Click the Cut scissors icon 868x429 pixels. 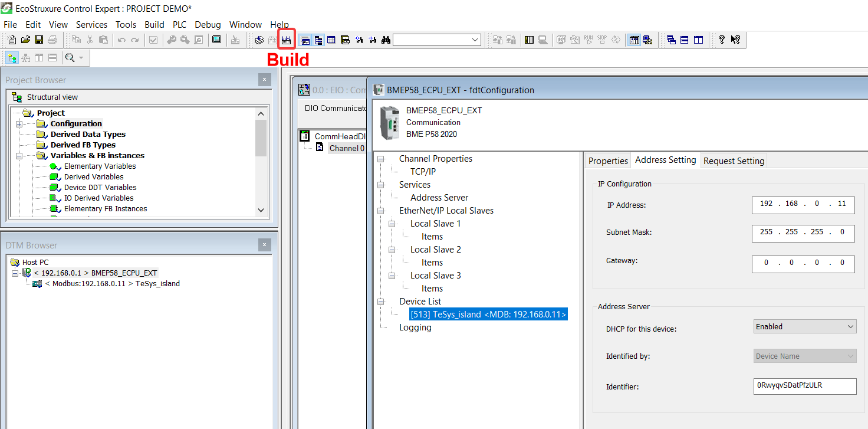[90, 40]
